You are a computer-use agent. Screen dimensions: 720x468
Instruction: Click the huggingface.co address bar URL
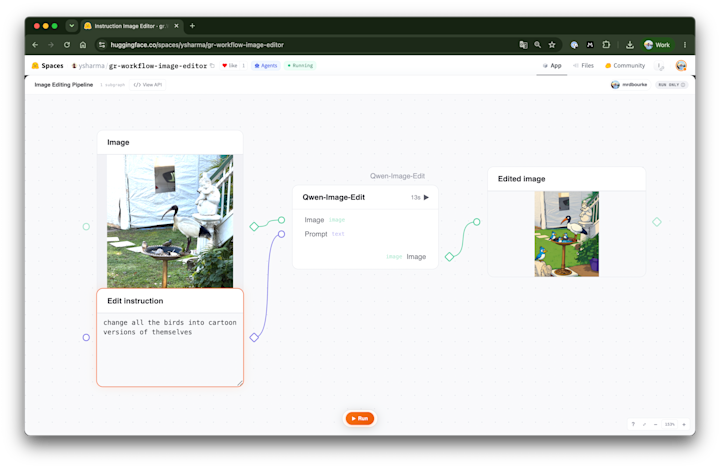[x=197, y=45]
